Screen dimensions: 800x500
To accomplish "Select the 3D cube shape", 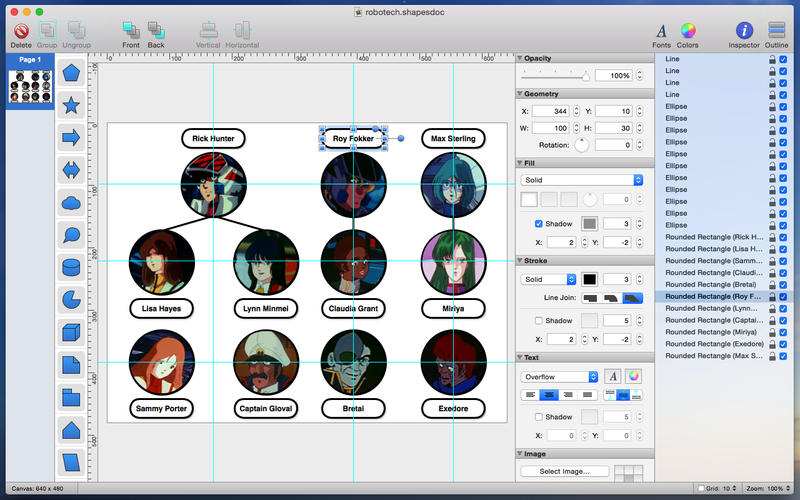I will (72, 332).
